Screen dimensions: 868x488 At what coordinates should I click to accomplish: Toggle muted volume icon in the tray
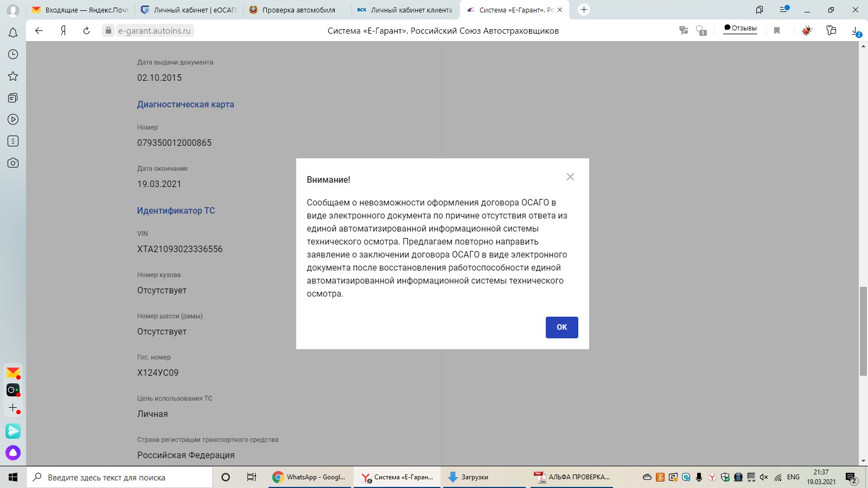764,477
